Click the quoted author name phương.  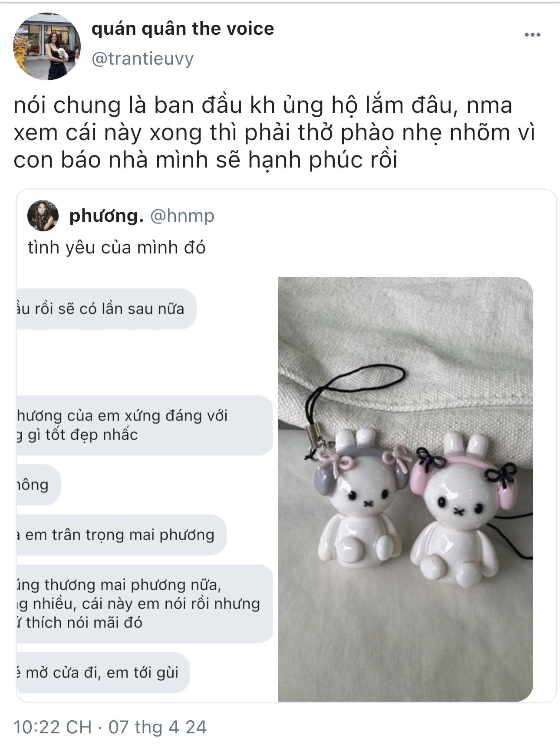click(106, 216)
